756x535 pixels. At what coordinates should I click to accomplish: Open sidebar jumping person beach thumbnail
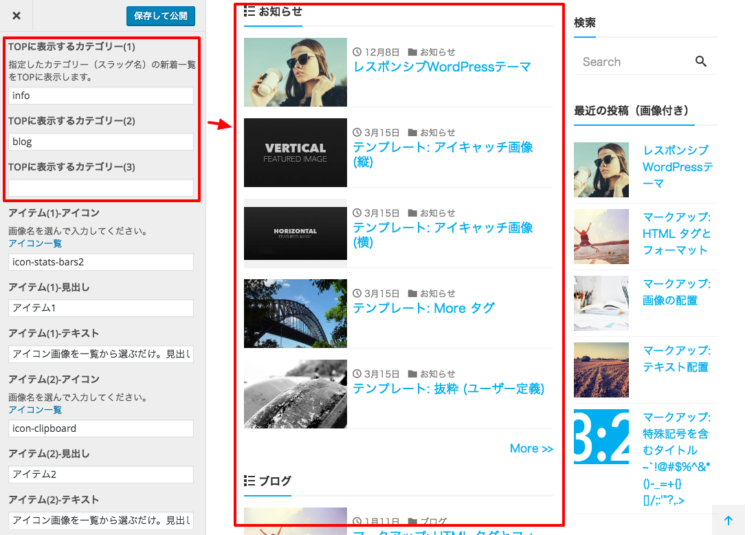[x=601, y=237]
